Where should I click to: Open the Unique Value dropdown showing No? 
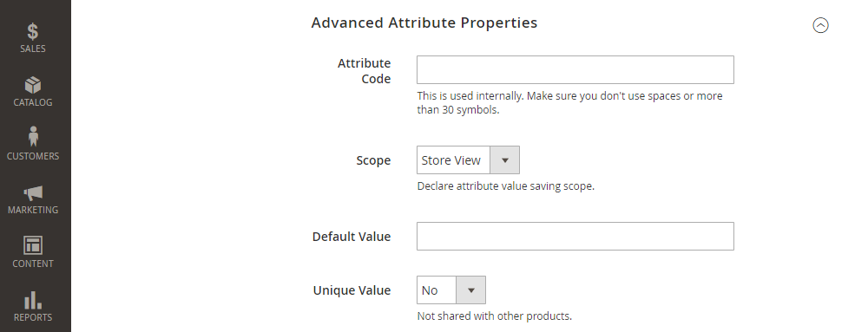pyautogui.click(x=451, y=290)
